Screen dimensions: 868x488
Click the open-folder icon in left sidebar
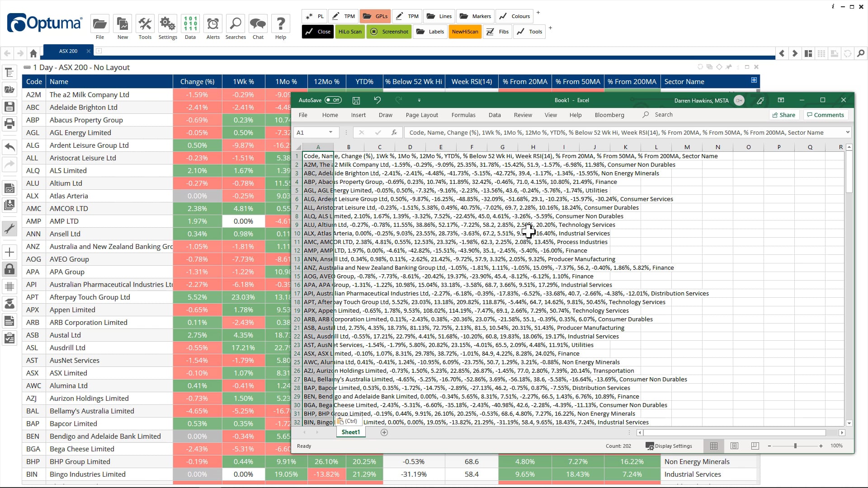pos(9,89)
